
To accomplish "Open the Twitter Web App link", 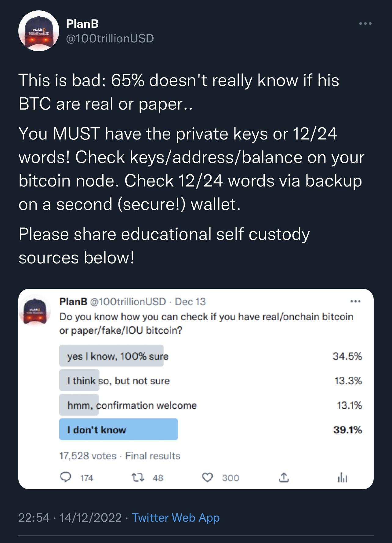I will [176, 518].
